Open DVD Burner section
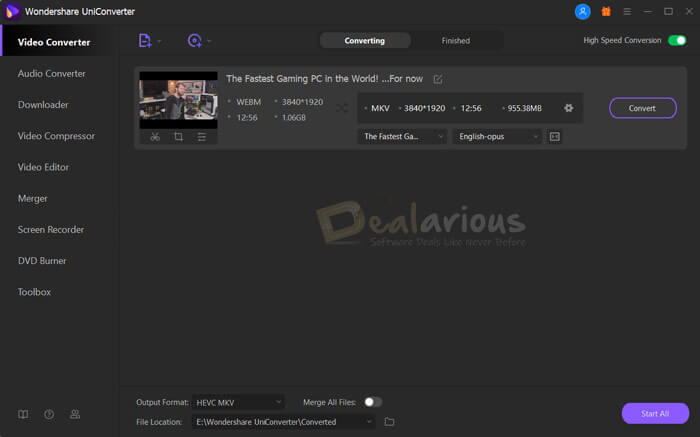The height and width of the screenshot is (437, 700). point(42,261)
